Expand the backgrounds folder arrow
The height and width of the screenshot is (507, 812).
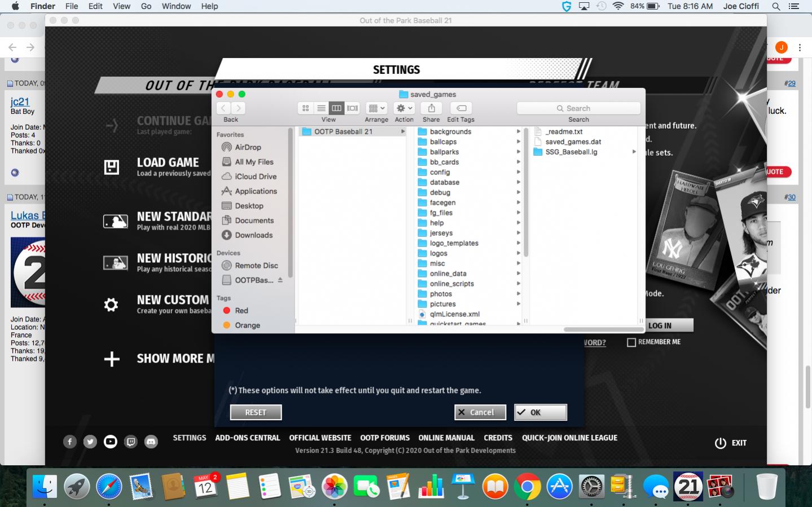point(518,131)
